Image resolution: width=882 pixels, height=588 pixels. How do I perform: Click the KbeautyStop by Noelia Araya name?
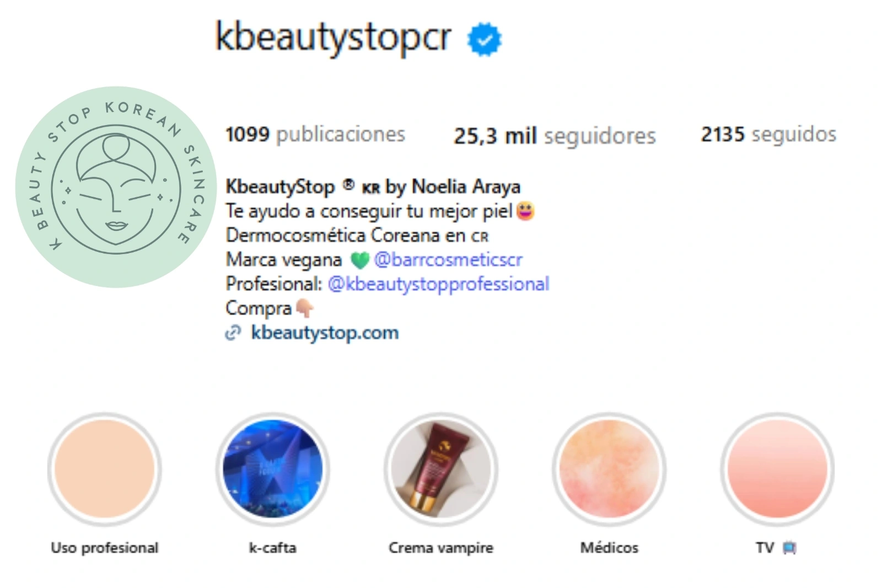[x=373, y=187]
